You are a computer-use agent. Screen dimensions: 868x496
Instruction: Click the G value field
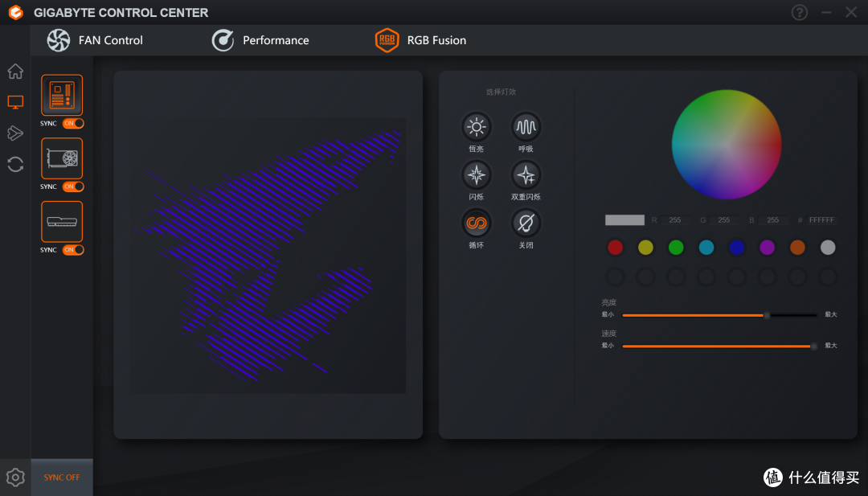pyautogui.click(x=724, y=219)
